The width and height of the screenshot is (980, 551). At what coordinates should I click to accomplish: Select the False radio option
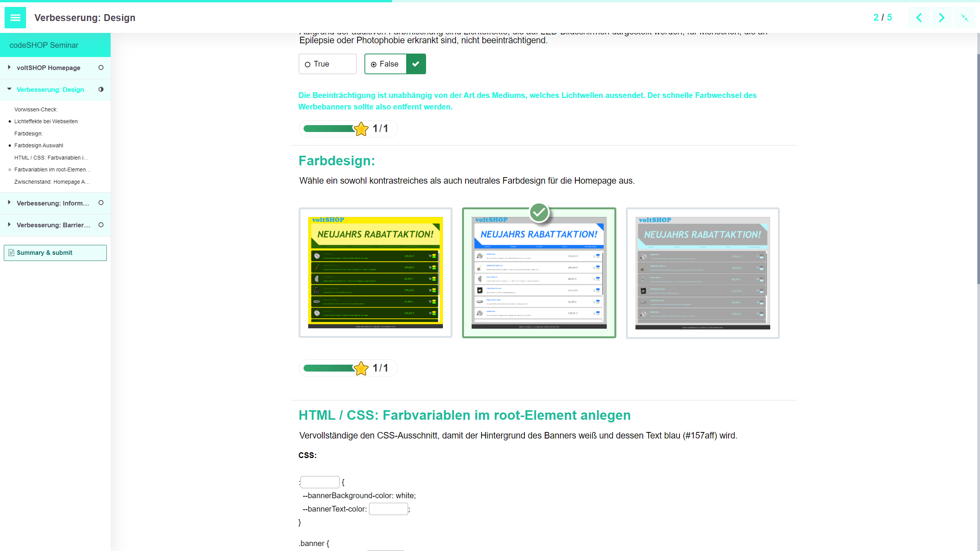[x=374, y=64]
